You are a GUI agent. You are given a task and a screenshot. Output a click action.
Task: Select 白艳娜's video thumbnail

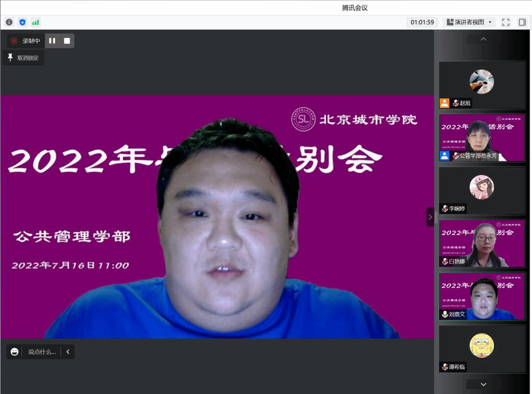coord(482,243)
